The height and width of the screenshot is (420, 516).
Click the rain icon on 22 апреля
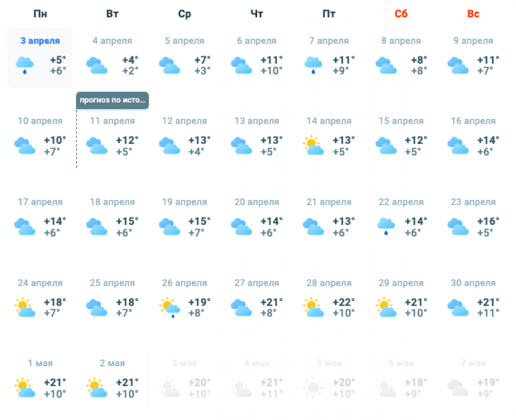pos(386,226)
